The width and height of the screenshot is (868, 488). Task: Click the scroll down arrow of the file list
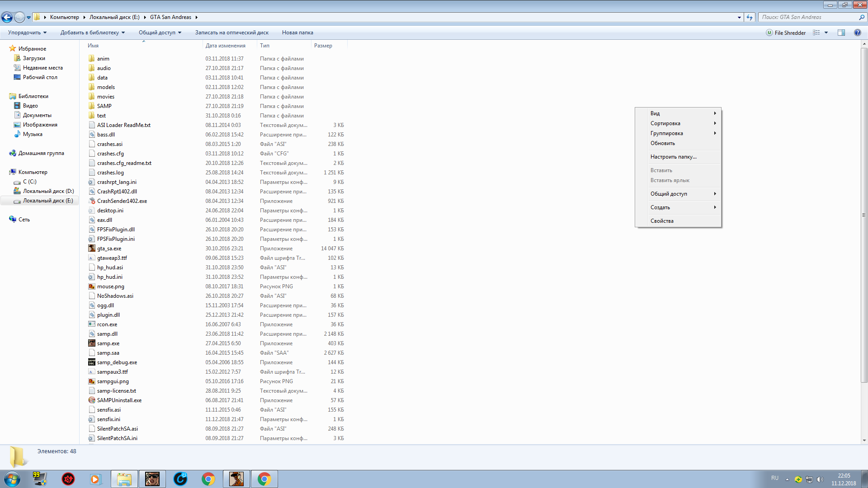tap(864, 440)
